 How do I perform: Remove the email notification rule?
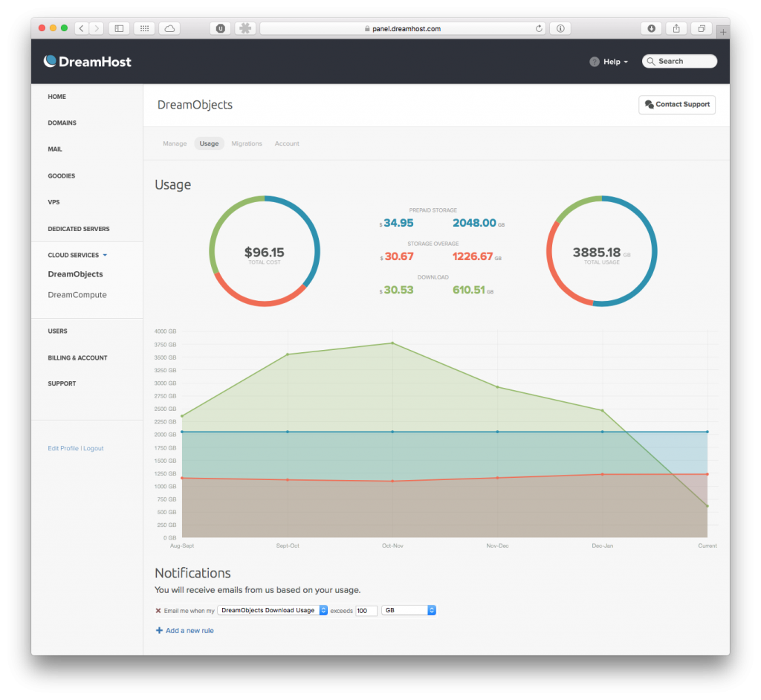click(x=157, y=610)
